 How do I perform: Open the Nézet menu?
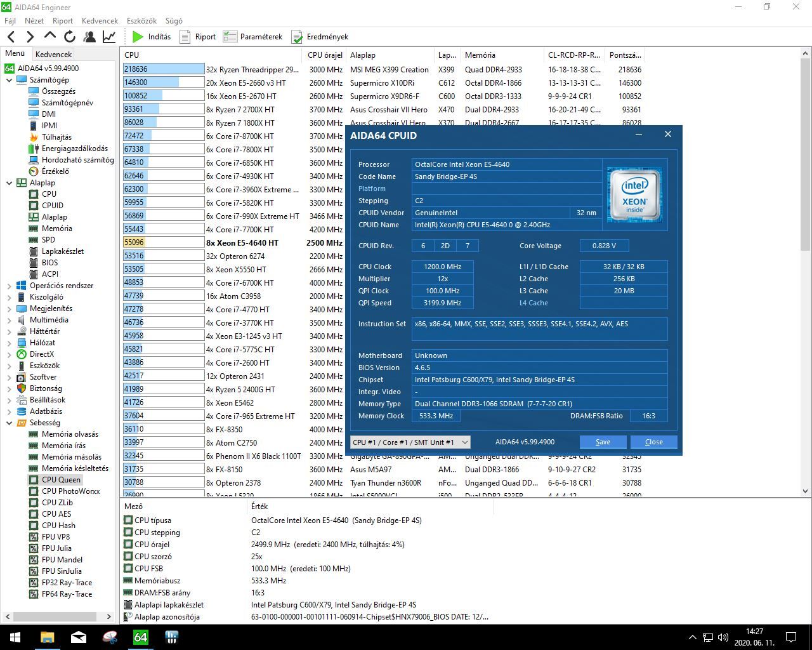point(34,20)
